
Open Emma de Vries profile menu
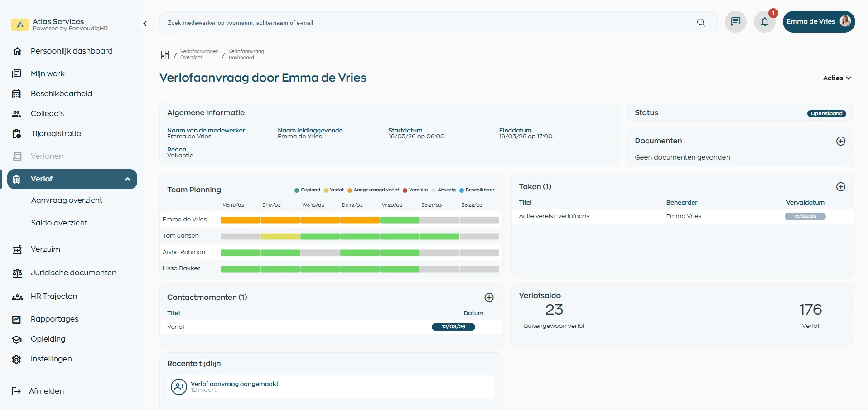818,22
